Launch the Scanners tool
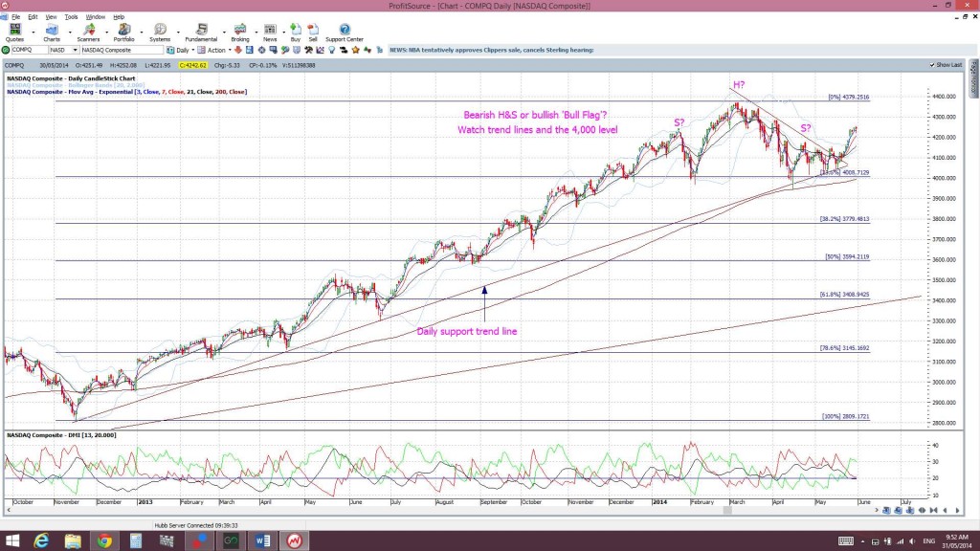The height and width of the screenshot is (551, 980). pyautogui.click(x=88, y=33)
